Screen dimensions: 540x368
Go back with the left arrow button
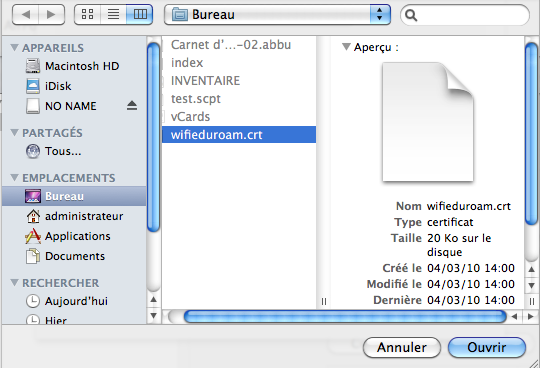tap(25, 14)
